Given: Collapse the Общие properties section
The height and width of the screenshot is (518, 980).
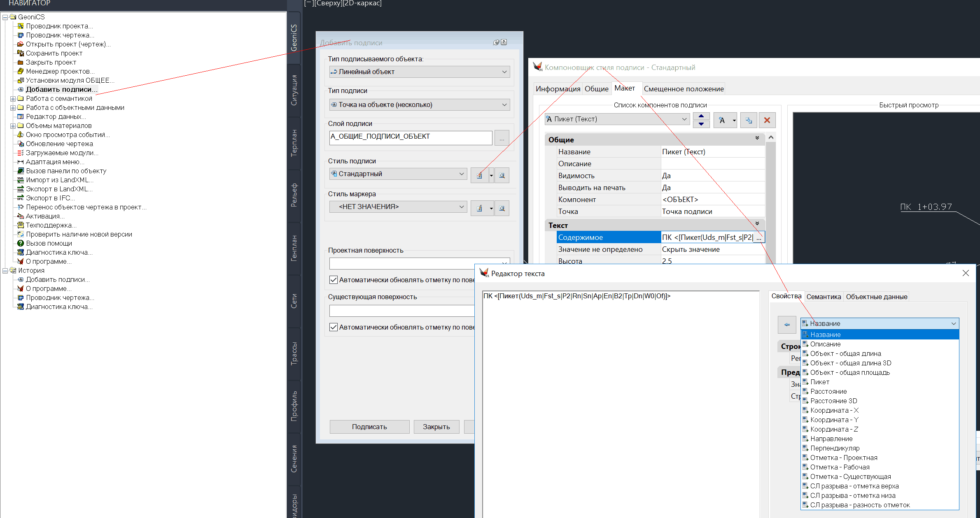Looking at the screenshot, I should click(x=757, y=138).
